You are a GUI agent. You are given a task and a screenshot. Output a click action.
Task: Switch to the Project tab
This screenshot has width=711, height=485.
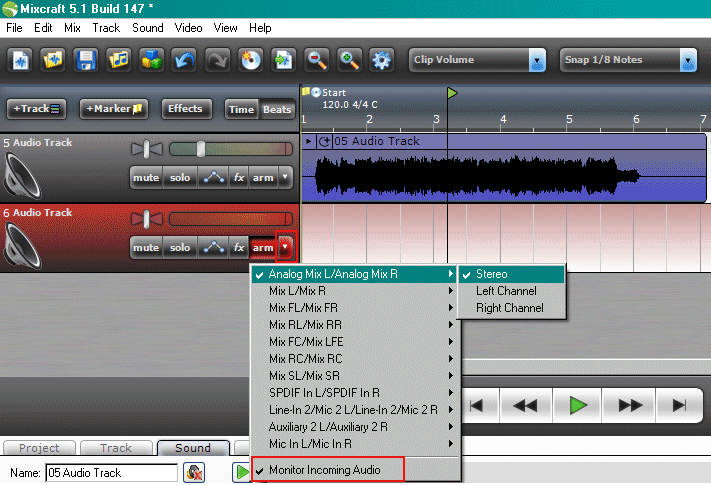click(x=39, y=448)
